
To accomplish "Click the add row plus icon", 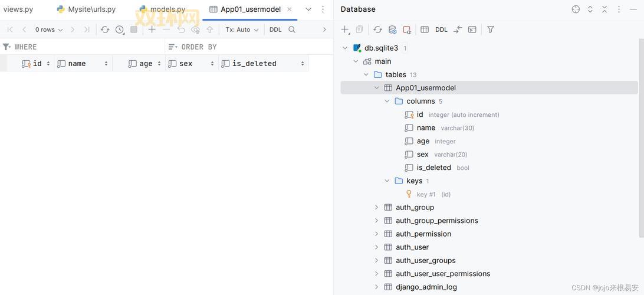I will [x=152, y=29].
